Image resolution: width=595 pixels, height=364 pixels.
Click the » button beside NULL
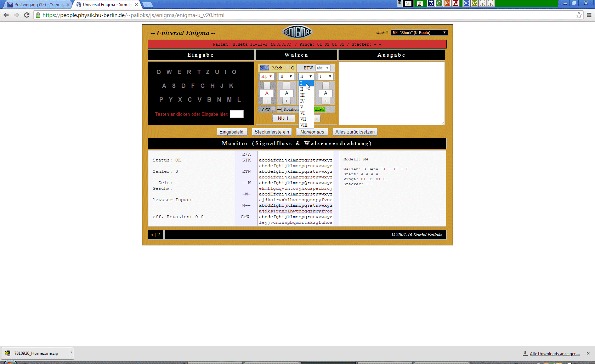(x=317, y=119)
